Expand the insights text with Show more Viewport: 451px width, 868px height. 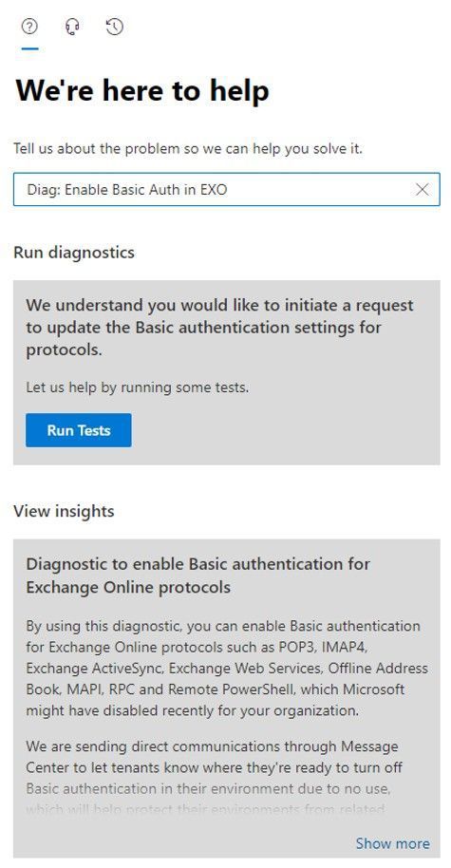pyautogui.click(x=392, y=843)
